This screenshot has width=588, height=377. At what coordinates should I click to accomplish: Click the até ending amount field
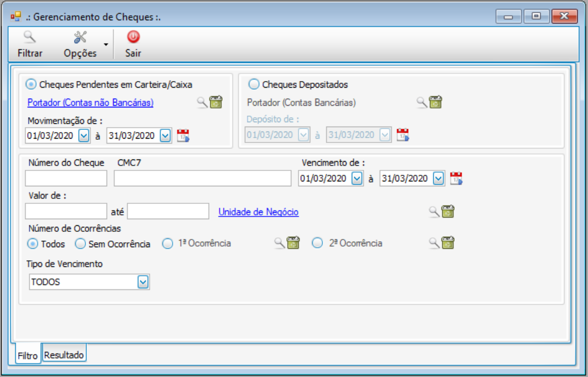(168, 212)
